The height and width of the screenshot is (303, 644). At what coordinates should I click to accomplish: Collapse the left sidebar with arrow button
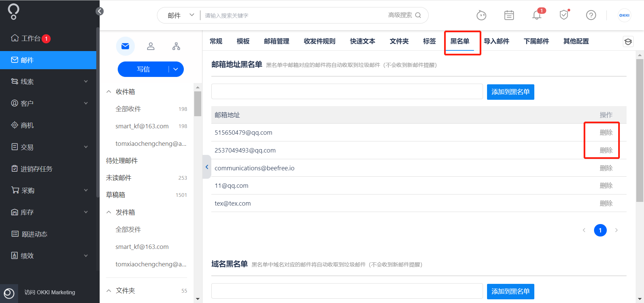click(x=100, y=11)
